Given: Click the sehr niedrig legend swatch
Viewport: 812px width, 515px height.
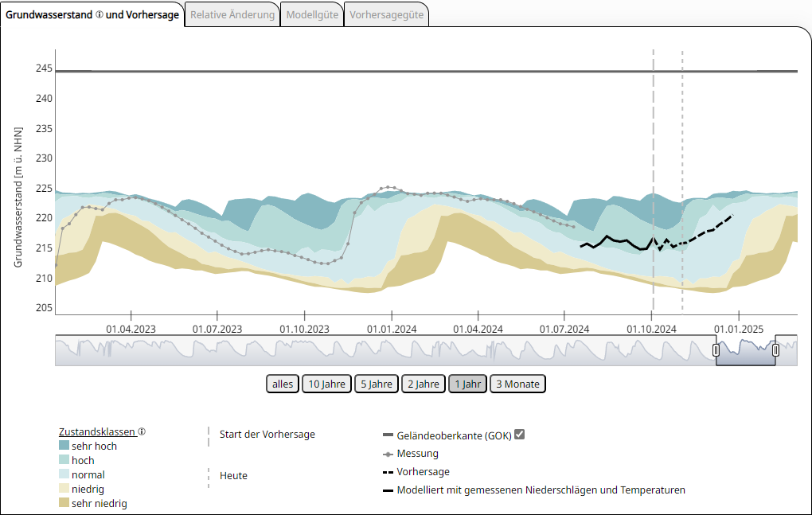Looking at the screenshot, I should [64, 503].
